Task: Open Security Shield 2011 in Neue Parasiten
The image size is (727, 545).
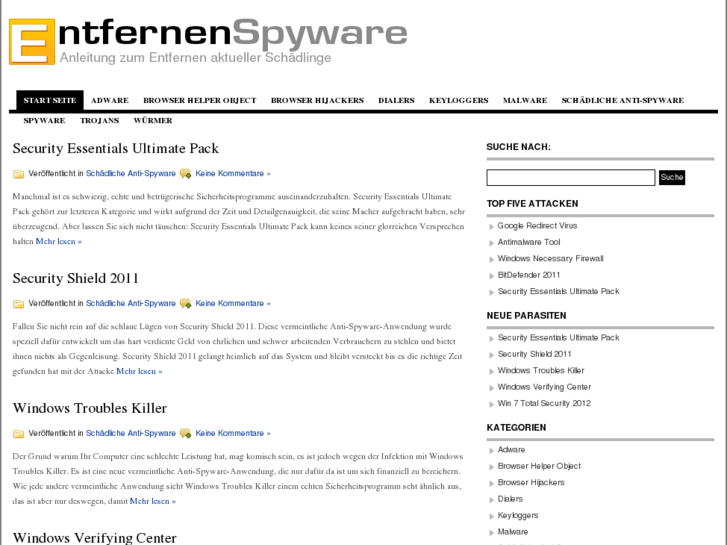Action: 535,354
